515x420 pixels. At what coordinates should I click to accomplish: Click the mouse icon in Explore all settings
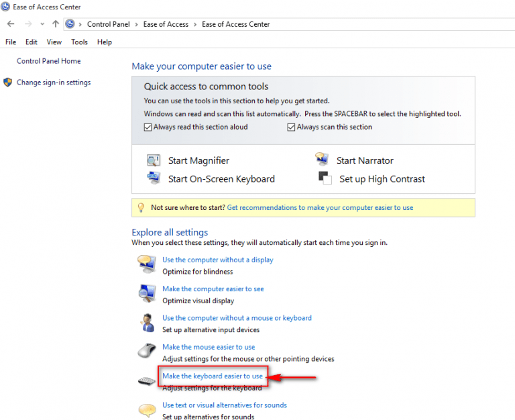click(147, 352)
